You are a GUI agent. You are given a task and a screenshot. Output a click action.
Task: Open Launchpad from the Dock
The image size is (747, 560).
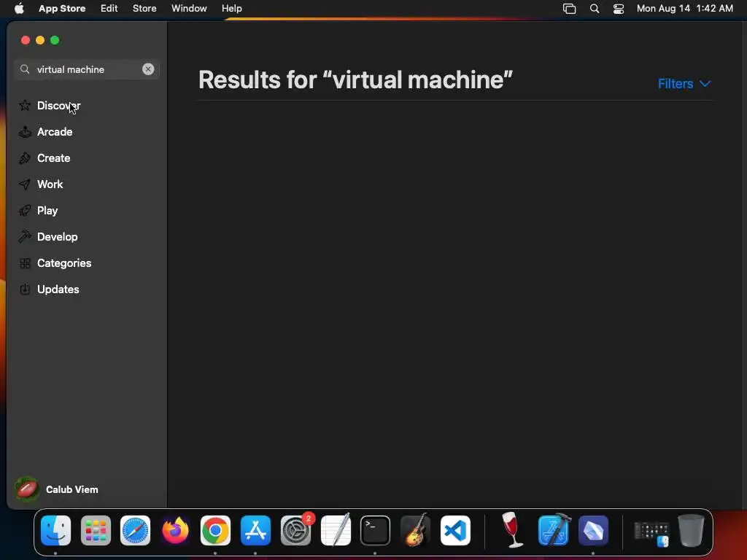(96, 530)
